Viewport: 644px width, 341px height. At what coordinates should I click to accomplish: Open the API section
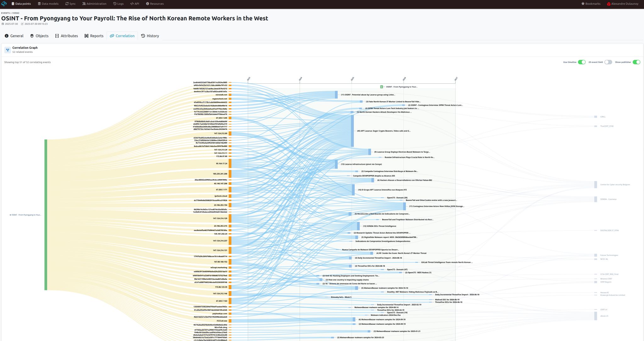point(135,4)
